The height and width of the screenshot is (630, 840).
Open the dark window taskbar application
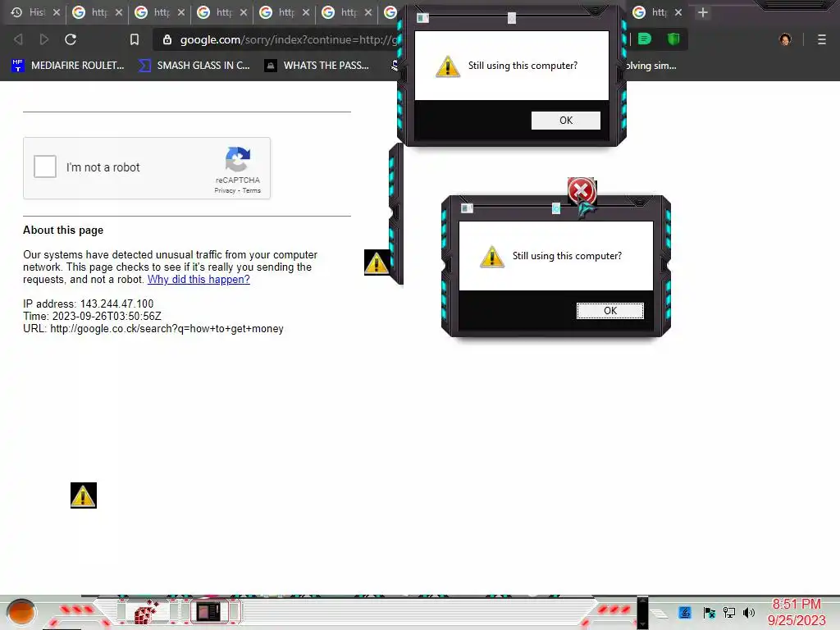pyautogui.click(x=209, y=612)
